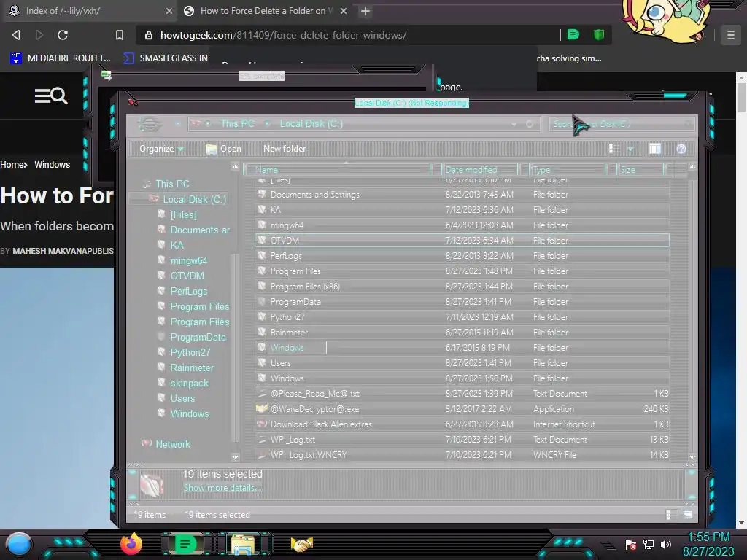Select This PC breadcrumb in address bar
Image resolution: width=747 pixels, height=560 pixels.
tap(237, 123)
